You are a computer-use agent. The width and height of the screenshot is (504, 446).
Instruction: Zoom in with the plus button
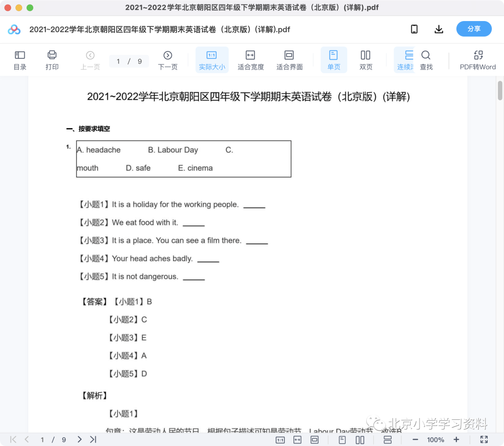(456, 439)
